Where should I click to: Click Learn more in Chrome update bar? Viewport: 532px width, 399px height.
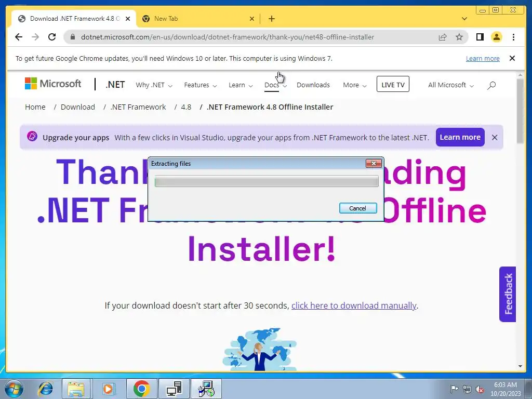(483, 58)
